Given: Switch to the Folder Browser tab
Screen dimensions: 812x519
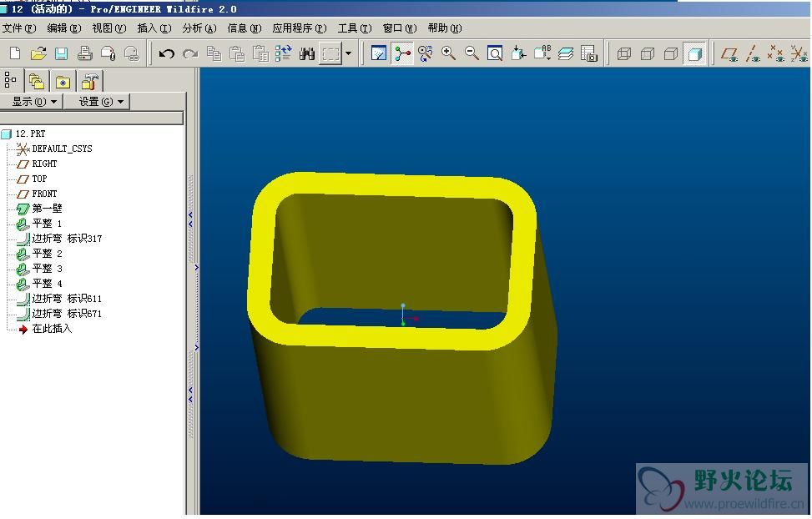Looking at the screenshot, I should [x=36, y=81].
